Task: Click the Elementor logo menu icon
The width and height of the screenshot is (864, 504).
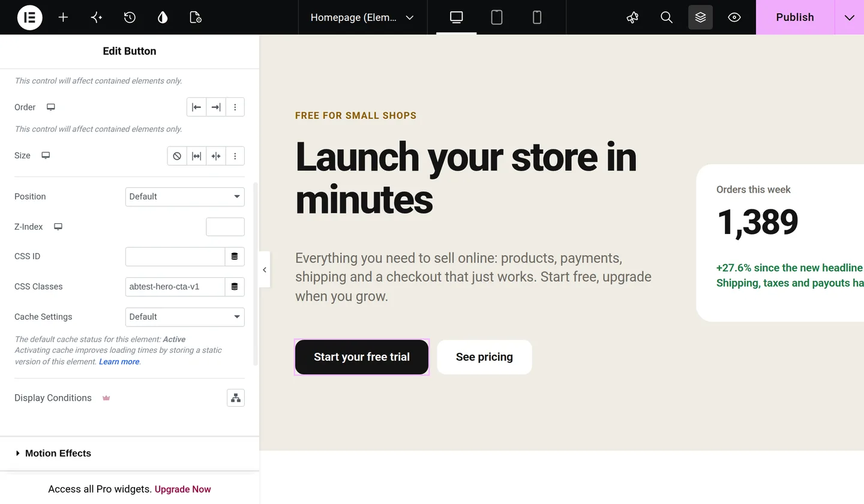Action: 29,17
